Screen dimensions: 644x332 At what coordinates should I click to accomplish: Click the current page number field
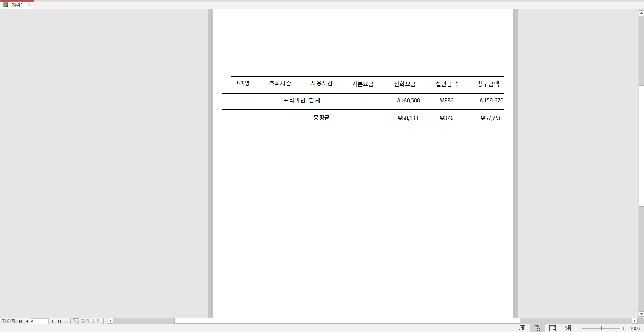(x=39, y=321)
